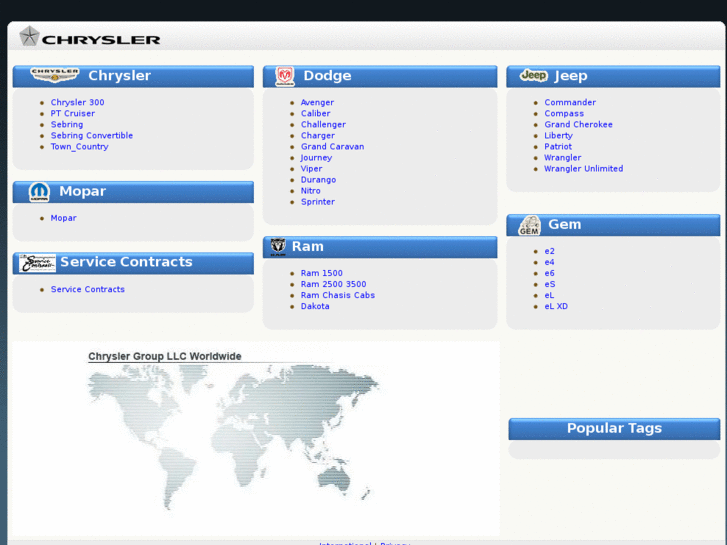
Task: Select the Sebring link
Action: (67, 124)
